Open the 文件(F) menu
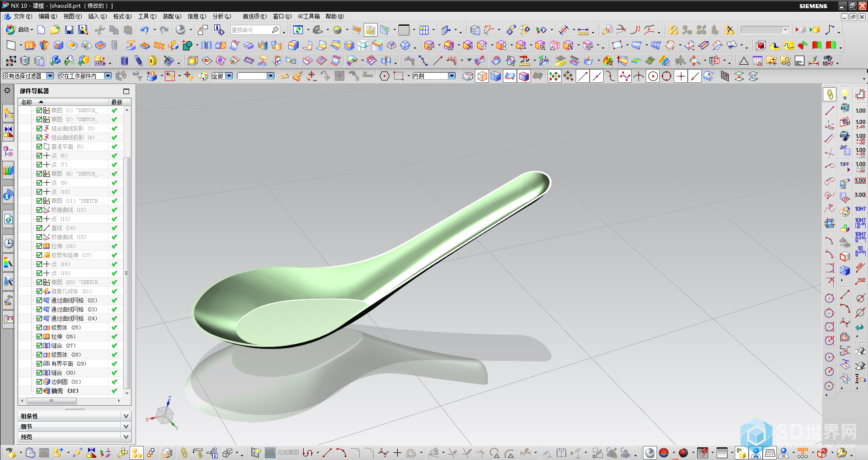This screenshot has width=868, height=460. click(x=23, y=16)
